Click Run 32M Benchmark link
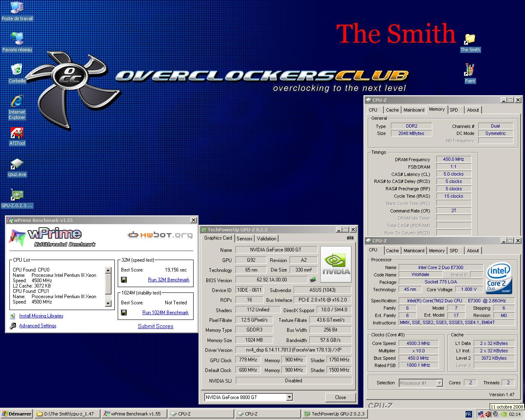Screen dimensions: 525x420 click(x=169, y=280)
